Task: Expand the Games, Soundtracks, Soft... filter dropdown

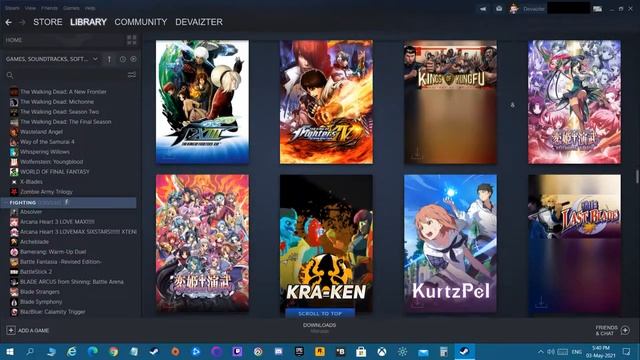Action: pos(52,59)
